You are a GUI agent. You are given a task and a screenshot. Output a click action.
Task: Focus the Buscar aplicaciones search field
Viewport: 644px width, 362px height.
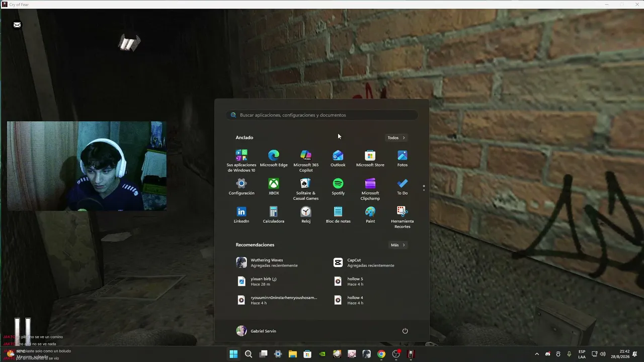pyautogui.click(x=322, y=115)
